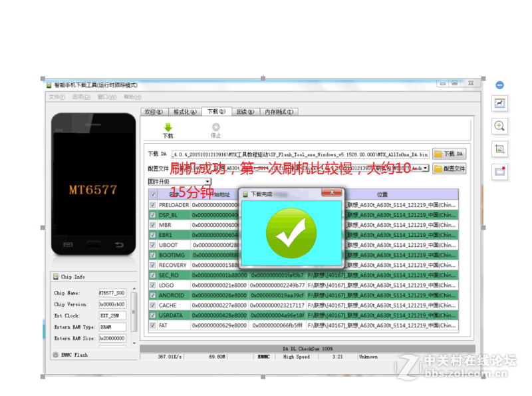Click the blue minus circle icon
The width and height of the screenshot is (532, 396).
pos(499,85)
